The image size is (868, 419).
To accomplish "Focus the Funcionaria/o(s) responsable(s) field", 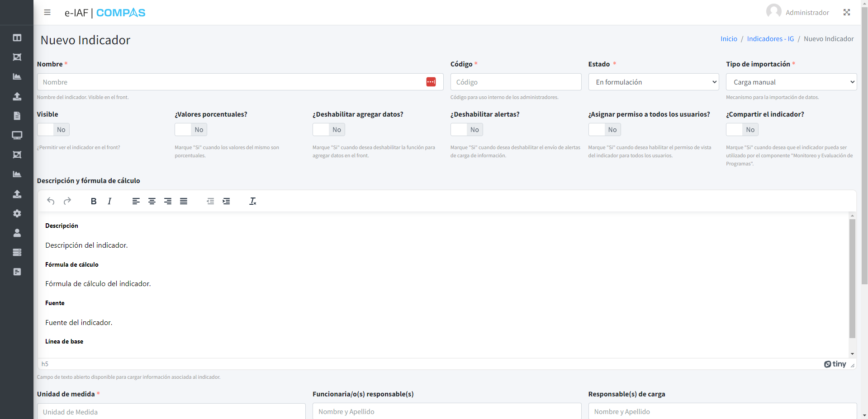I will click(x=447, y=411).
